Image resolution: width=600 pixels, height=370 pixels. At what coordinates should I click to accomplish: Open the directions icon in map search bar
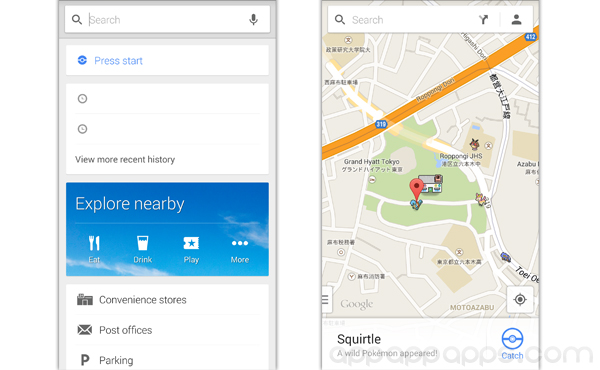(x=484, y=20)
